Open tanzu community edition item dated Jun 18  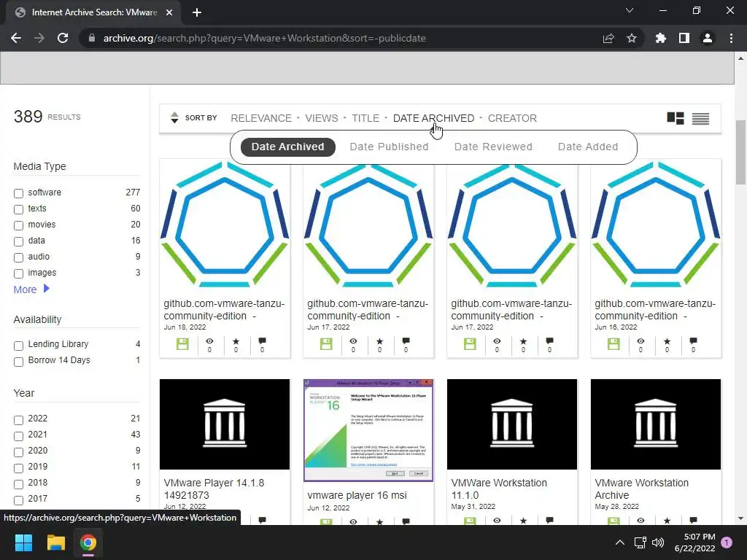[x=224, y=309]
